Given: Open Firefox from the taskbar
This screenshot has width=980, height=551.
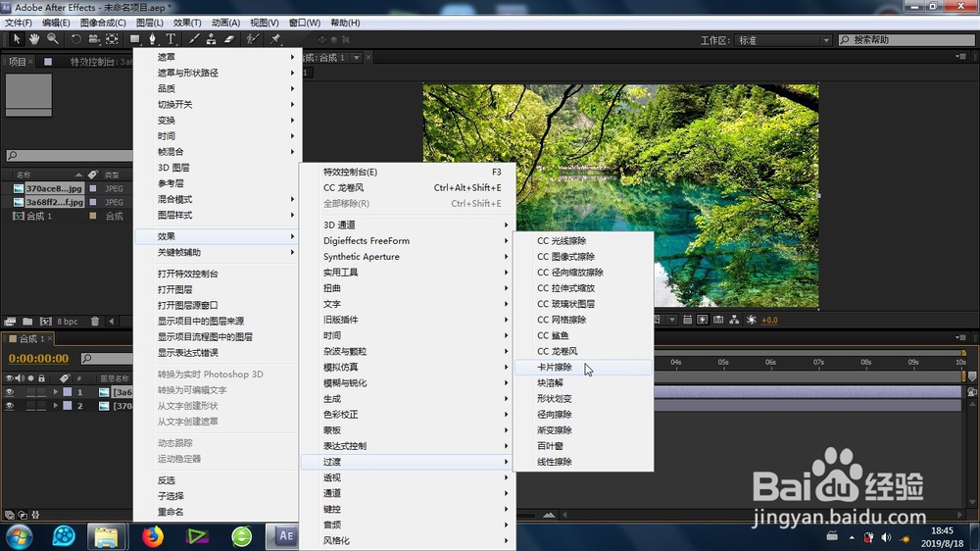Looking at the screenshot, I should (x=152, y=536).
